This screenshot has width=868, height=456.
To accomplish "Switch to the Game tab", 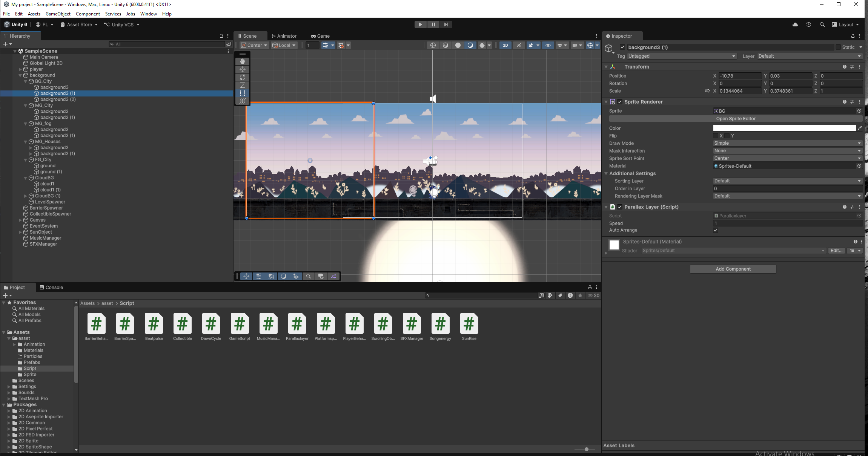I will [x=320, y=36].
